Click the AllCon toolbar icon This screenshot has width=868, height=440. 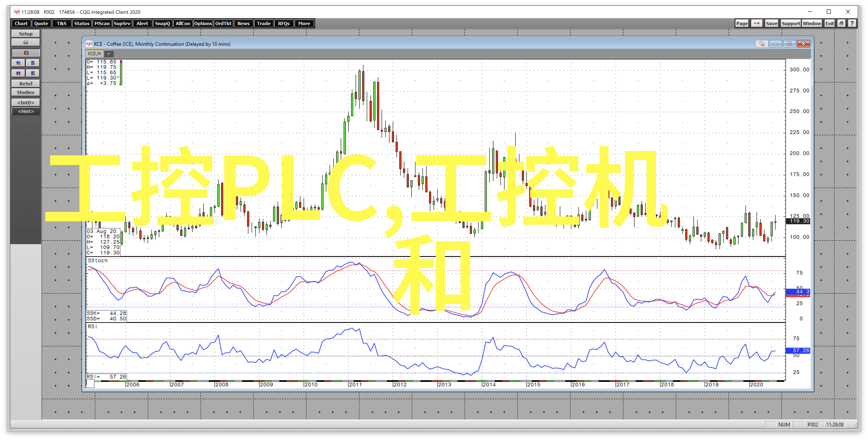(183, 24)
